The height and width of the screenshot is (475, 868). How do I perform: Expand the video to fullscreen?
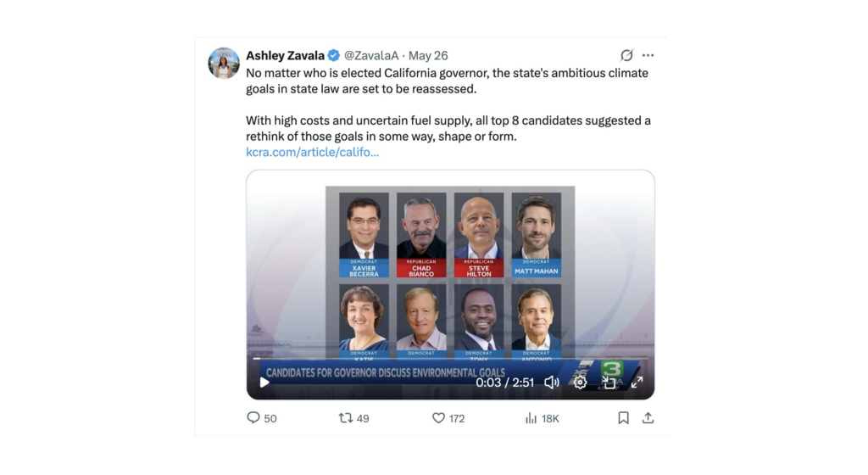pyautogui.click(x=637, y=382)
